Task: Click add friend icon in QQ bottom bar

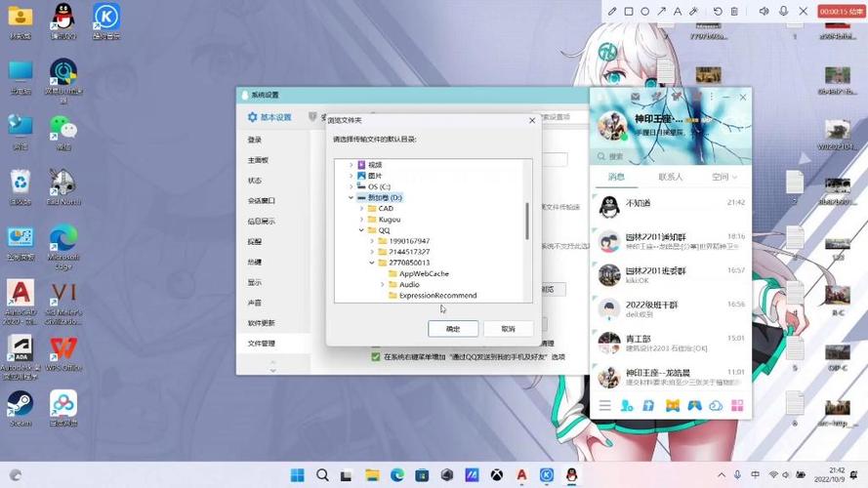Action: [x=627, y=406]
